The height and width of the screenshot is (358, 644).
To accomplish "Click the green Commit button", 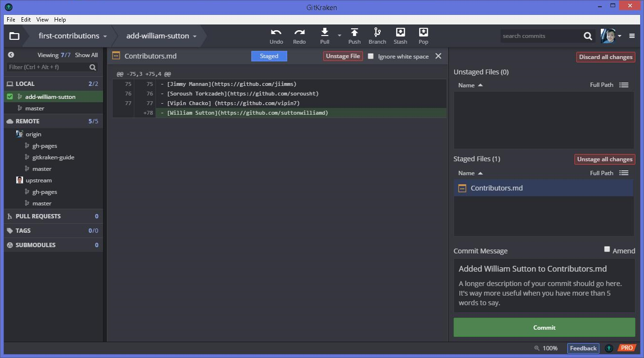I will pyautogui.click(x=544, y=327).
